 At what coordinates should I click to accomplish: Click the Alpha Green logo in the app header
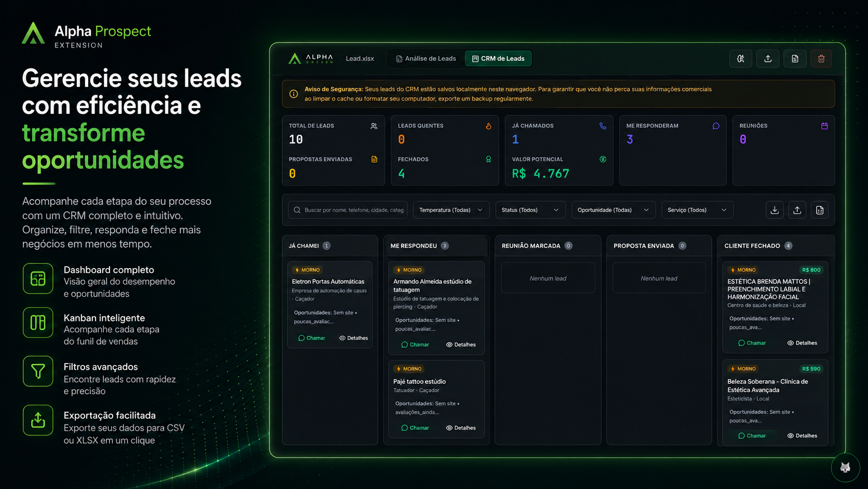coord(310,58)
